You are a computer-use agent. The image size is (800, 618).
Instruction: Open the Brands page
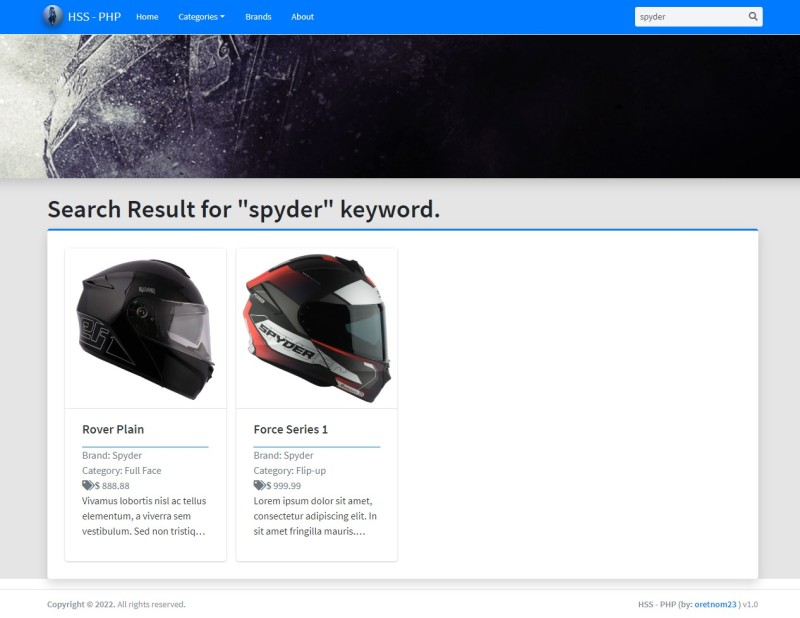pos(258,17)
